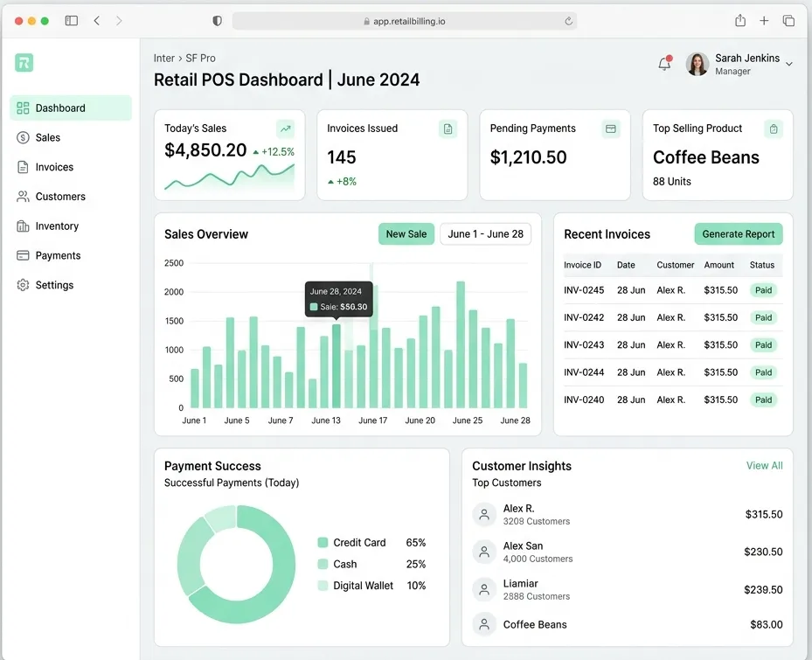
Task: Click the $1,210.50 pending amount
Action: [x=528, y=157]
